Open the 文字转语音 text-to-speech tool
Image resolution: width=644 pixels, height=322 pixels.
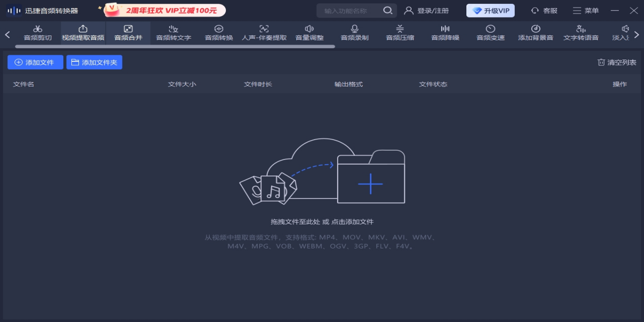pyautogui.click(x=581, y=33)
